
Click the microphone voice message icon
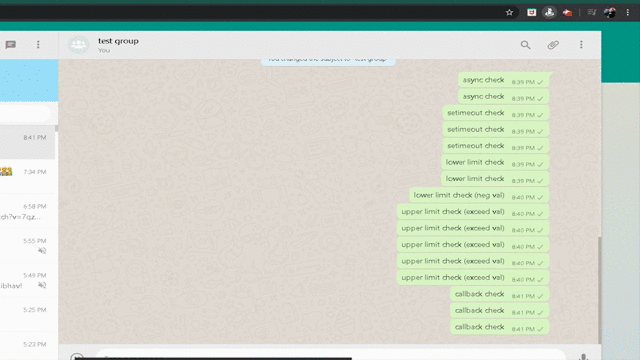click(583, 357)
